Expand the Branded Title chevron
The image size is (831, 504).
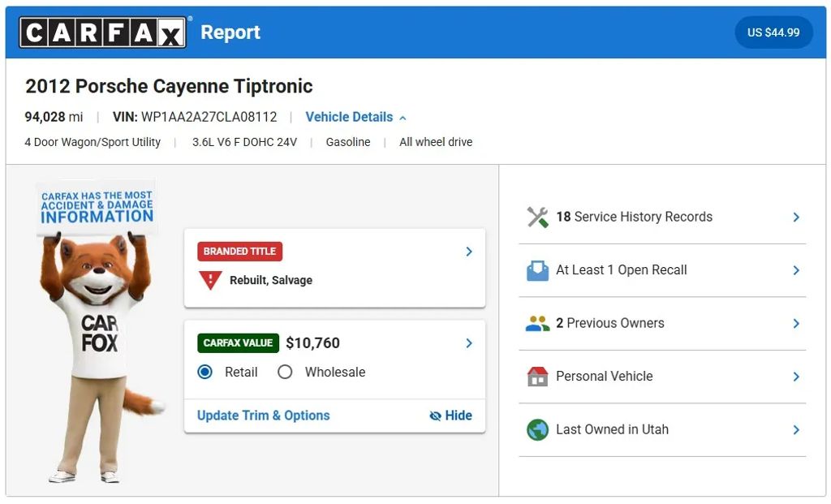[469, 252]
